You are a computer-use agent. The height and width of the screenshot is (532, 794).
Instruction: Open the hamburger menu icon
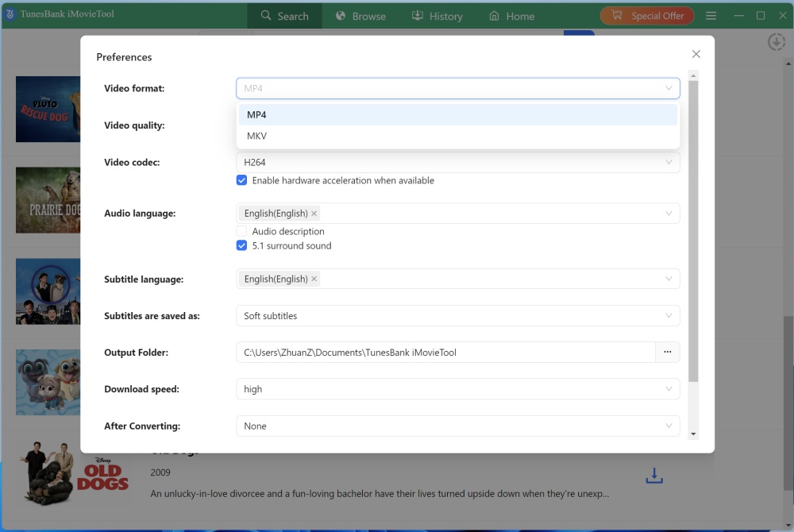coord(711,16)
